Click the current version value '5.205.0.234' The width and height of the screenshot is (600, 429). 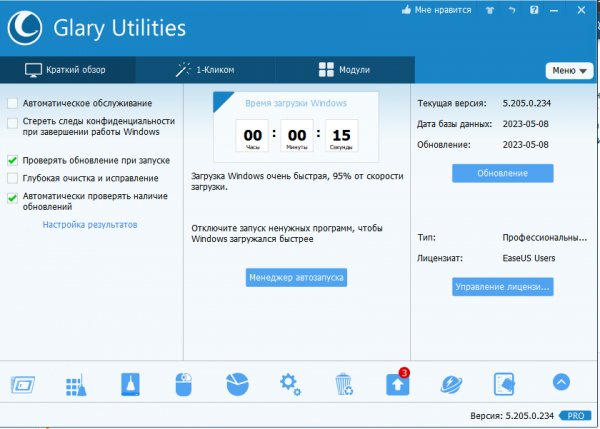tap(527, 103)
